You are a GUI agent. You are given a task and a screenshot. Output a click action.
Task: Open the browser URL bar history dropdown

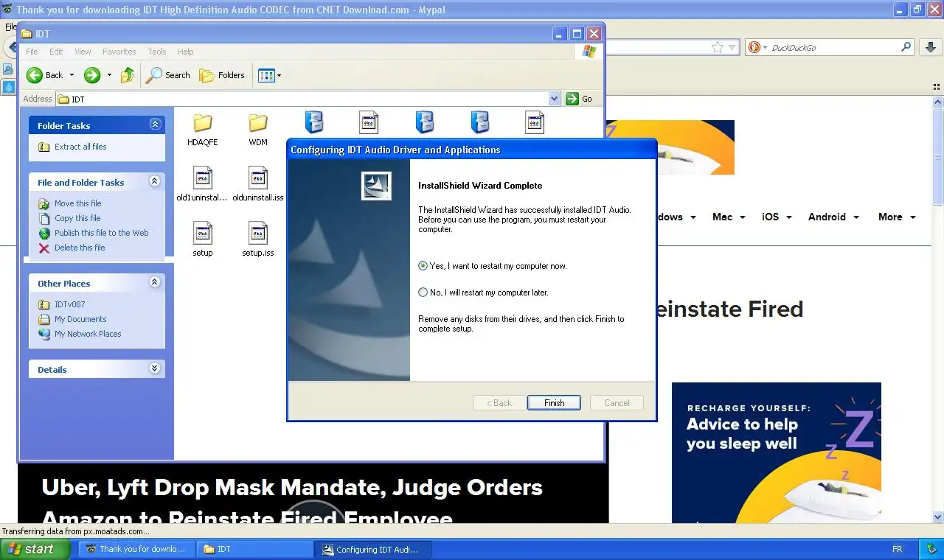(732, 47)
